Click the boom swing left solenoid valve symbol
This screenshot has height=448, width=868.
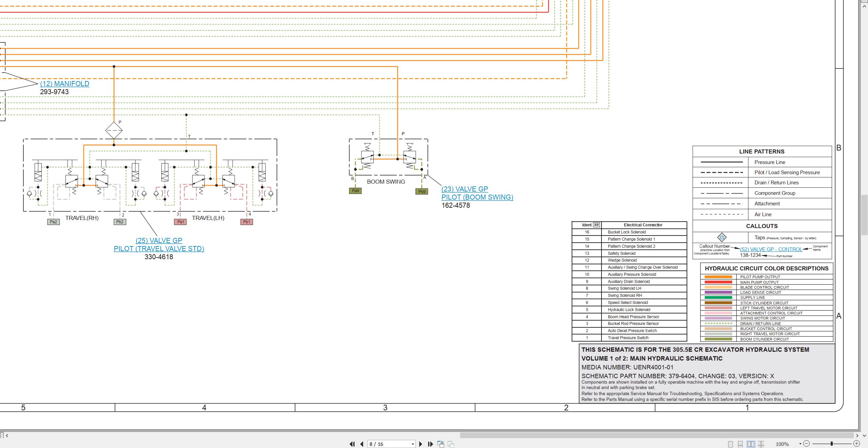tap(367, 157)
